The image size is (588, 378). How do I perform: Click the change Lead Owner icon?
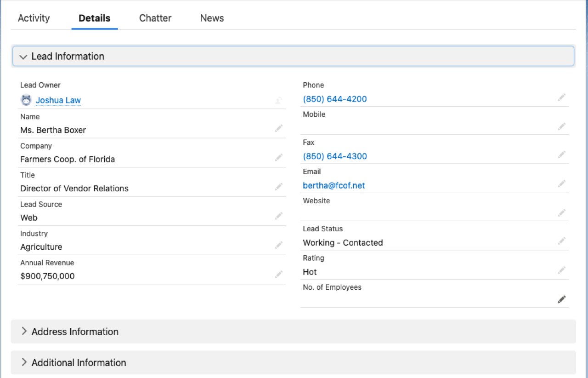(278, 100)
